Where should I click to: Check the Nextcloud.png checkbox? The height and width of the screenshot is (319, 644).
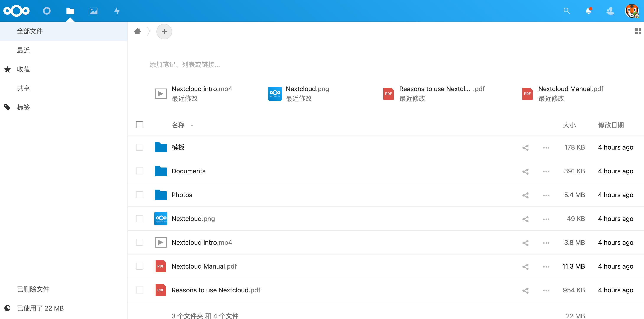[140, 218]
